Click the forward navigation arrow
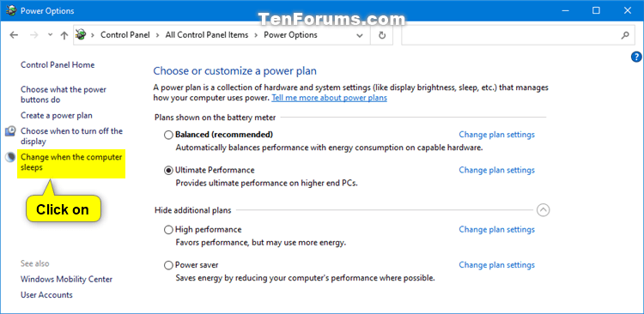 (34, 35)
